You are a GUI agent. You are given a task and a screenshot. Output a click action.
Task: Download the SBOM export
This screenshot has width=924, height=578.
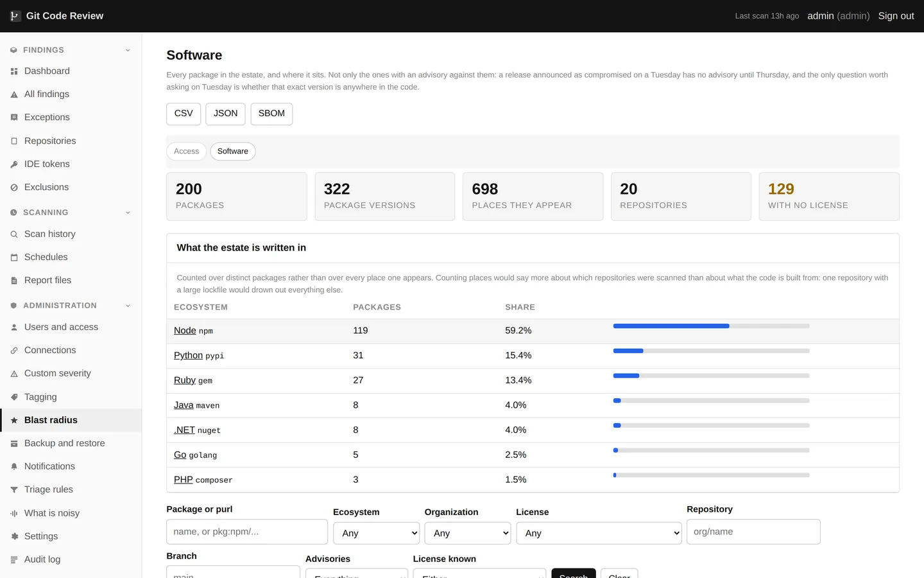pyautogui.click(x=271, y=114)
